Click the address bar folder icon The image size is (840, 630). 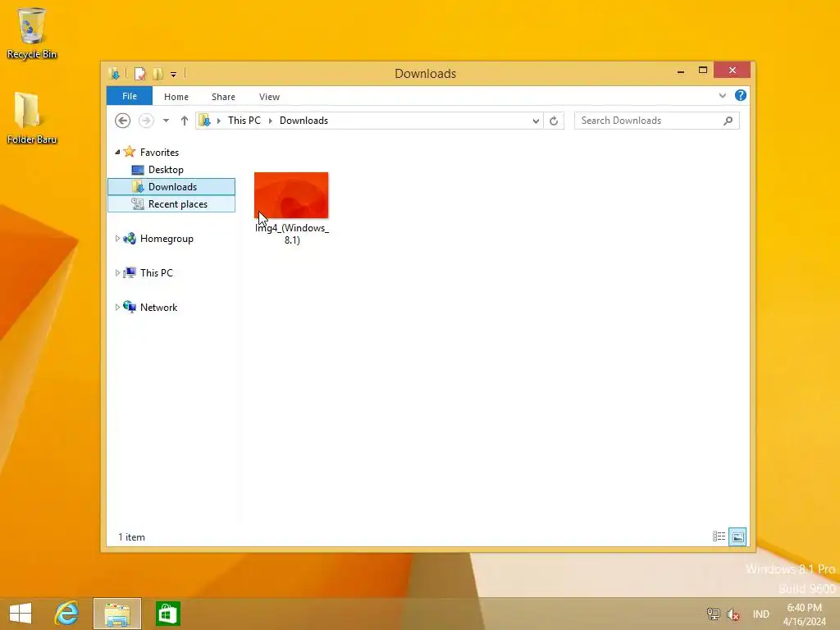tap(204, 121)
